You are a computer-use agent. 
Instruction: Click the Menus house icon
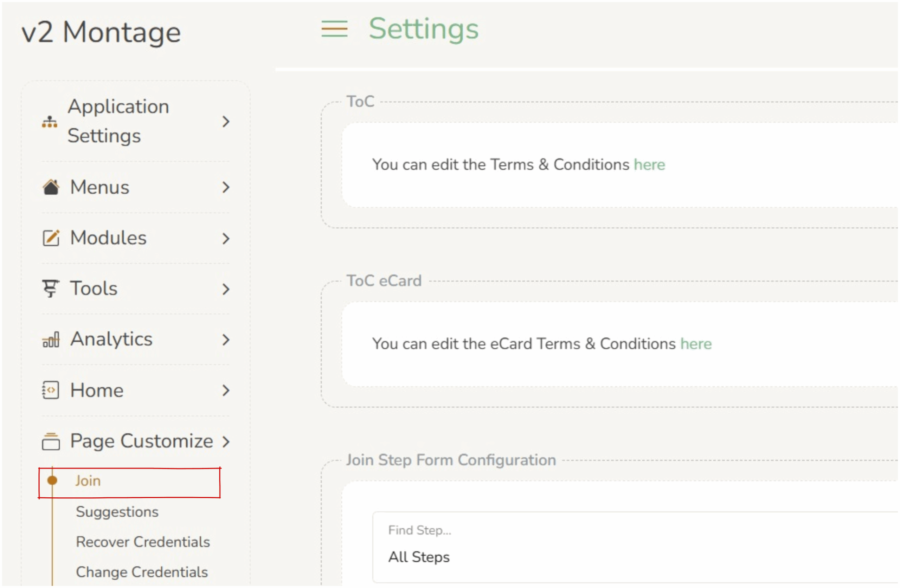point(51,187)
